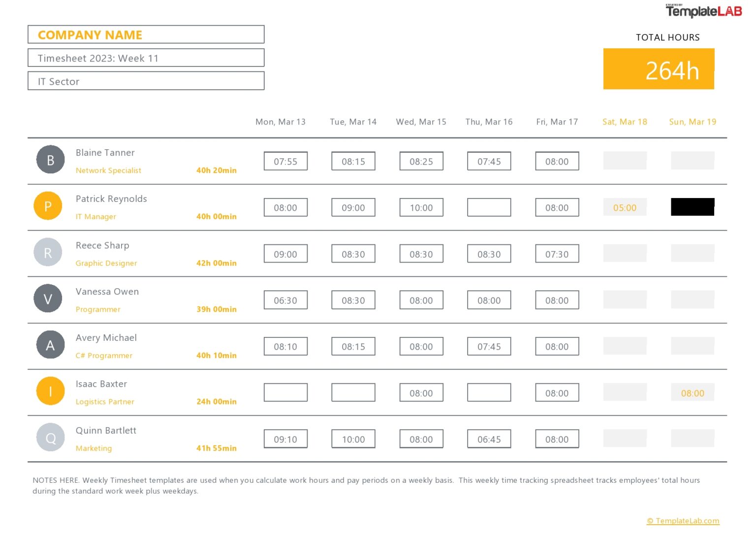Edit the COMPANY NAME field

(x=146, y=34)
